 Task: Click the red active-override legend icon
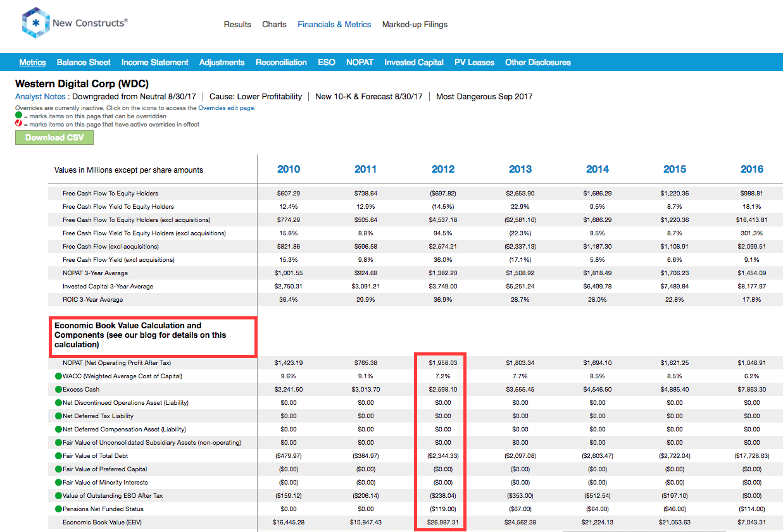tap(18, 124)
